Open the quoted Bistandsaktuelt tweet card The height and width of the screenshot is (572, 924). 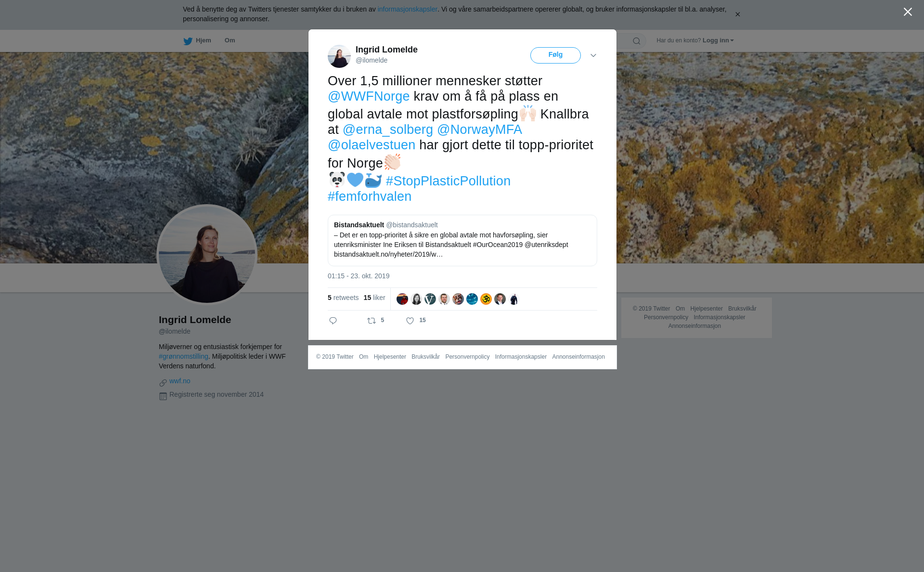click(462, 240)
